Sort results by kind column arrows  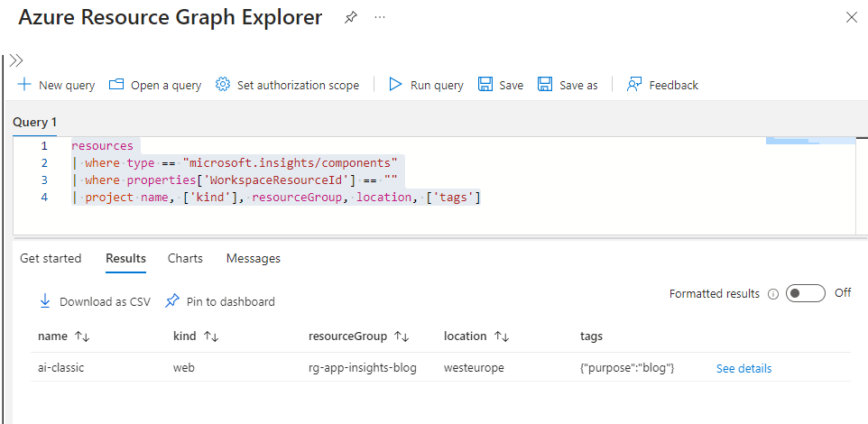click(210, 336)
